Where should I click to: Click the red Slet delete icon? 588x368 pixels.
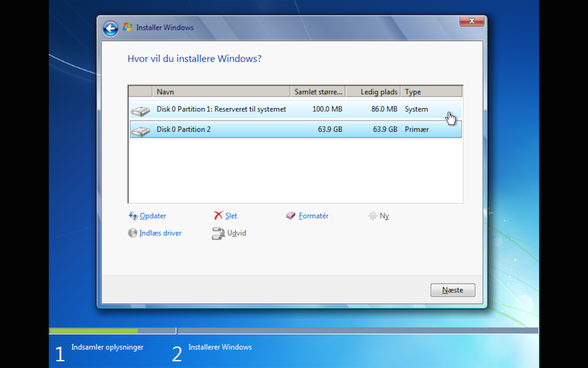pyautogui.click(x=218, y=215)
